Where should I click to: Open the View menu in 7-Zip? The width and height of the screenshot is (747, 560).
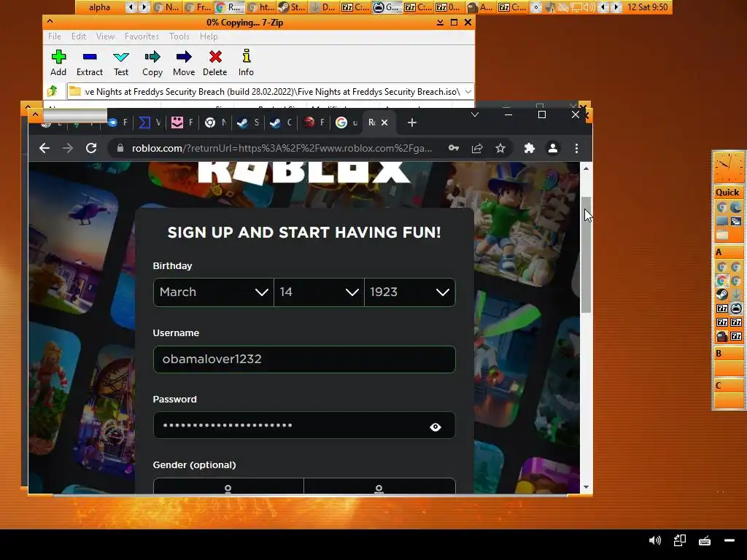coord(105,36)
